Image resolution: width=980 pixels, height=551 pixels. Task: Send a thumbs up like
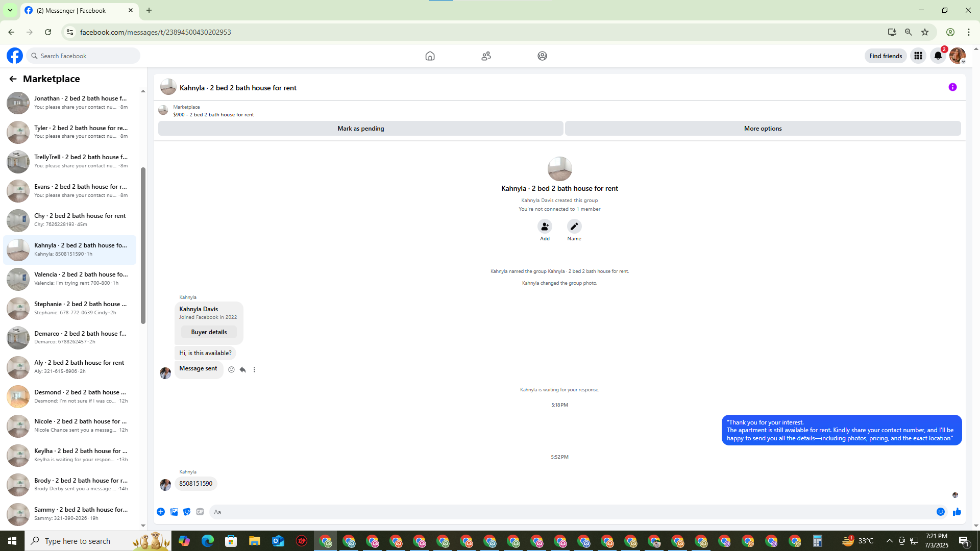click(x=957, y=512)
